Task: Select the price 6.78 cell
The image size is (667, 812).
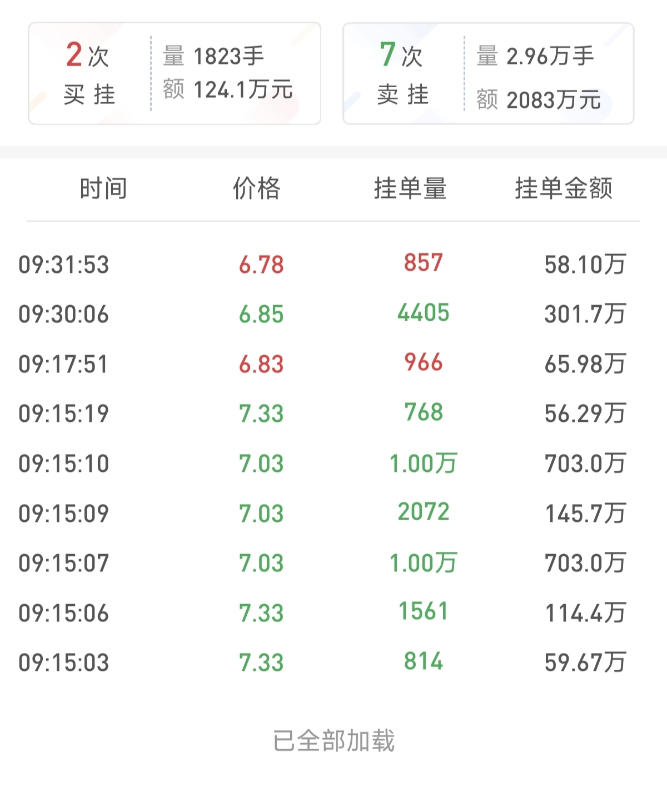Action: (261, 265)
